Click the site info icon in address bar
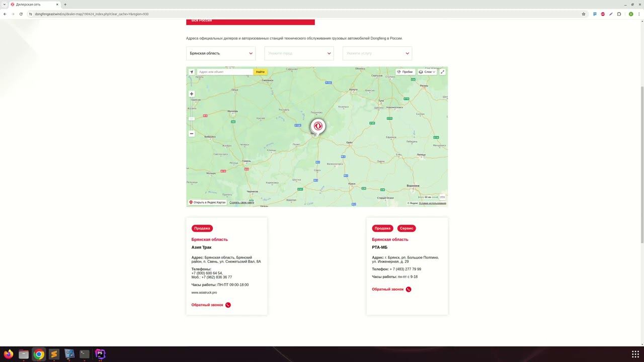The height and width of the screenshot is (362, 644). [30, 14]
